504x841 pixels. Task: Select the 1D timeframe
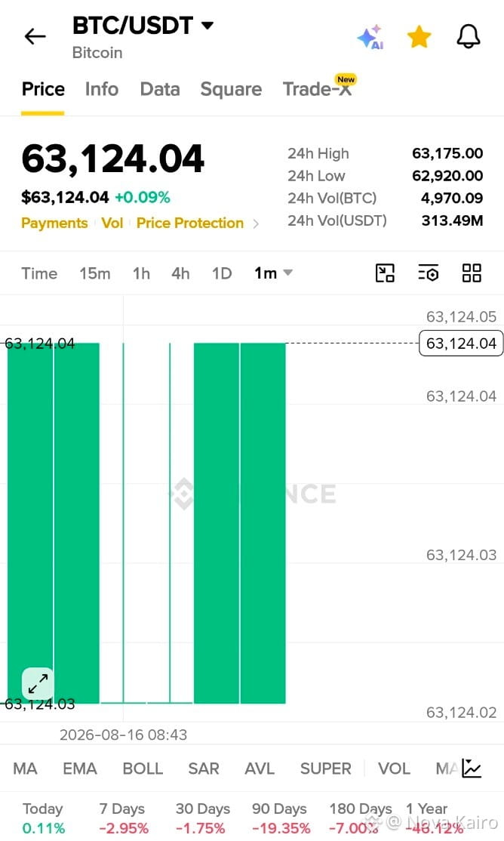(x=222, y=273)
